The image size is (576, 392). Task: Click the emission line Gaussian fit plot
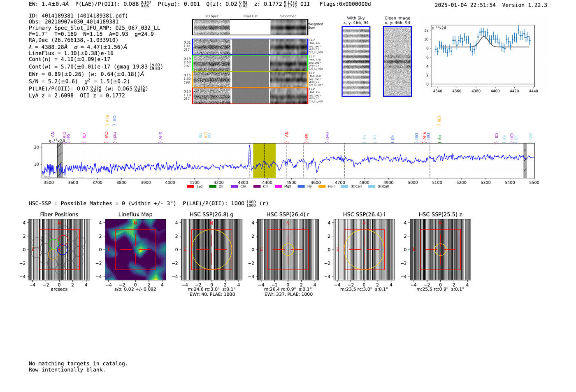[482, 56]
